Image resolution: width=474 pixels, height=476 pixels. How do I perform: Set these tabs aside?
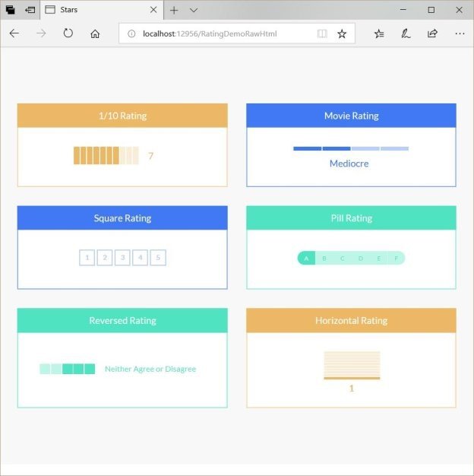tap(30, 10)
